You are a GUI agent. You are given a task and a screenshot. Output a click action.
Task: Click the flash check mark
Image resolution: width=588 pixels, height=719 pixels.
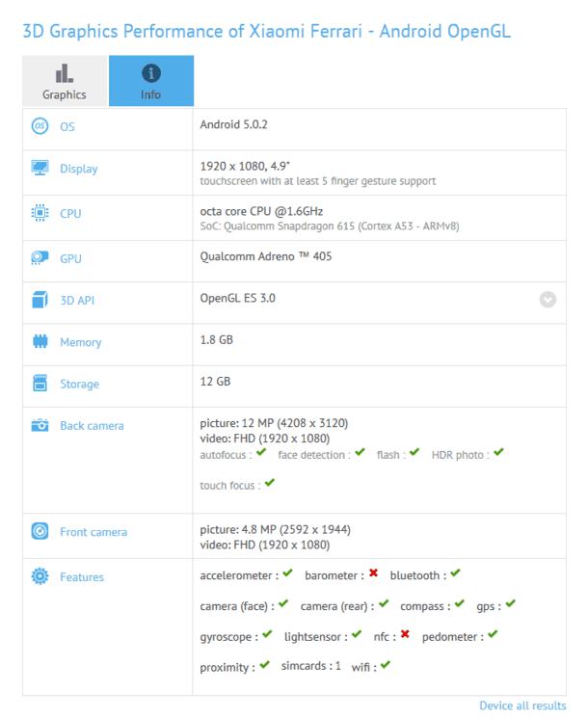tap(414, 452)
